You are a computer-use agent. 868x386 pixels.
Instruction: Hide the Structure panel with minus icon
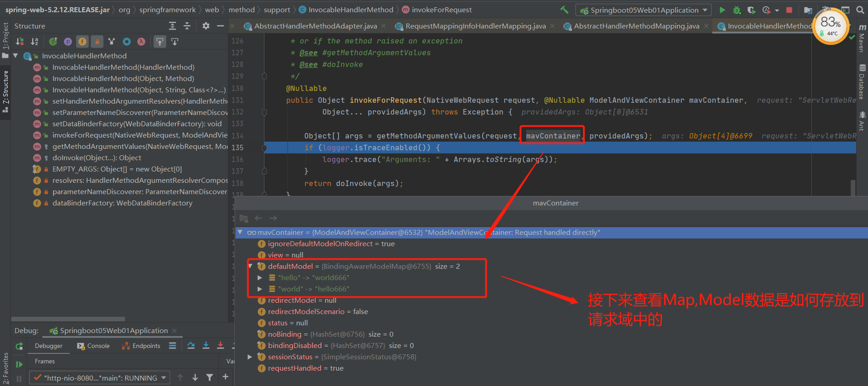tap(221, 26)
